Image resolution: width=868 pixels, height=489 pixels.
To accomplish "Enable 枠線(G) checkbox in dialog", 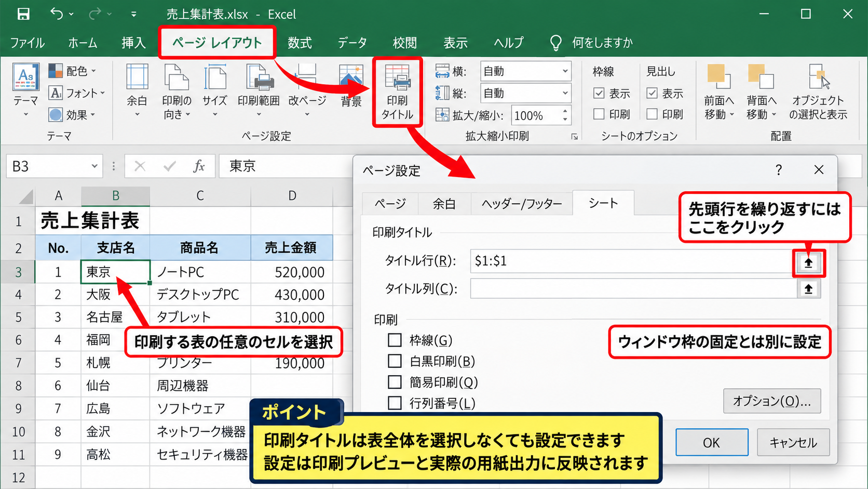I will point(395,340).
